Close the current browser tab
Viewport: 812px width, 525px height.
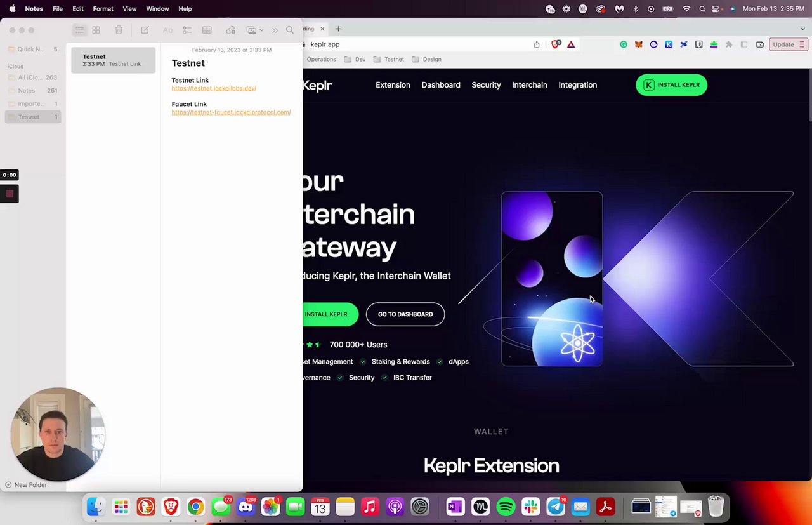pyautogui.click(x=322, y=29)
